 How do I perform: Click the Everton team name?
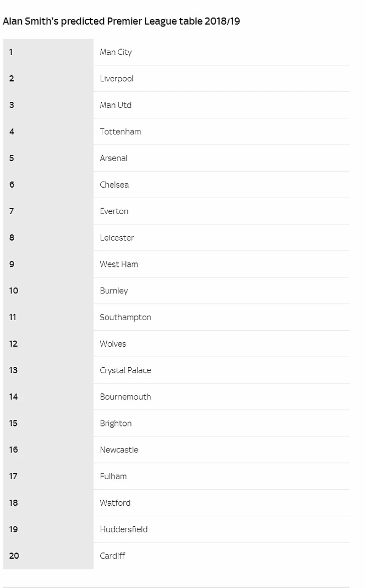(114, 211)
